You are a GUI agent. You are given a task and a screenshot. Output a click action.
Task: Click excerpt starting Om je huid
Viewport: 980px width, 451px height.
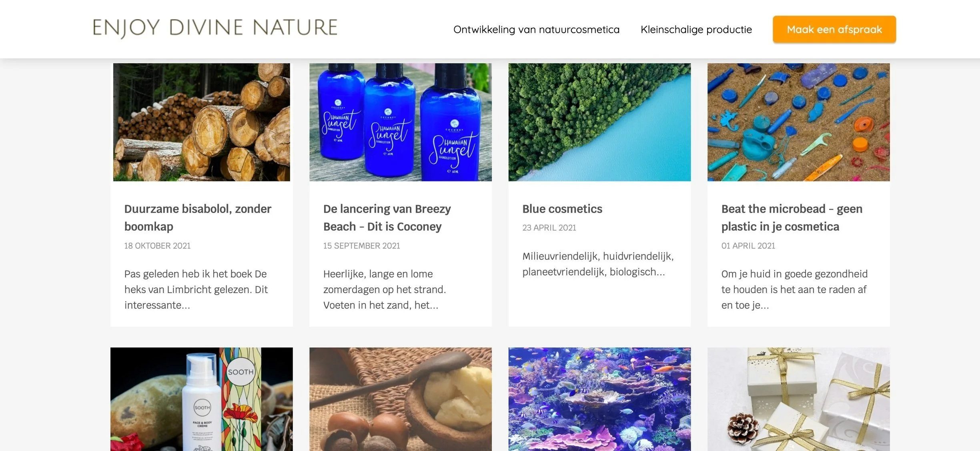[794, 289]
